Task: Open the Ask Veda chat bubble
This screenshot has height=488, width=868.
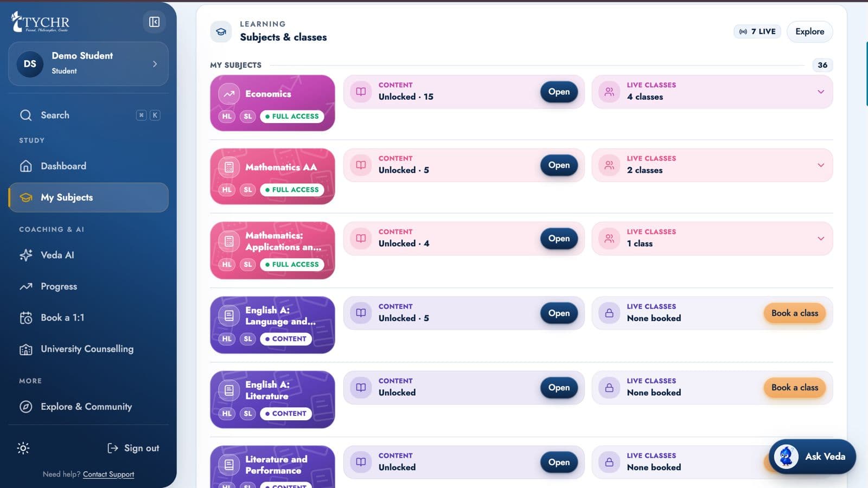Action: tap(812, 457)
